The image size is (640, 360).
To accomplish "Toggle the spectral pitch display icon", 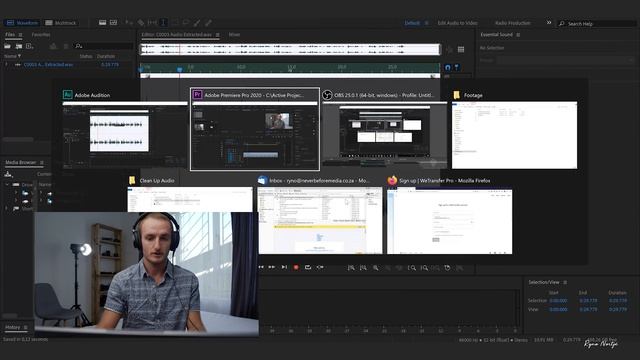I will (113, 23).
